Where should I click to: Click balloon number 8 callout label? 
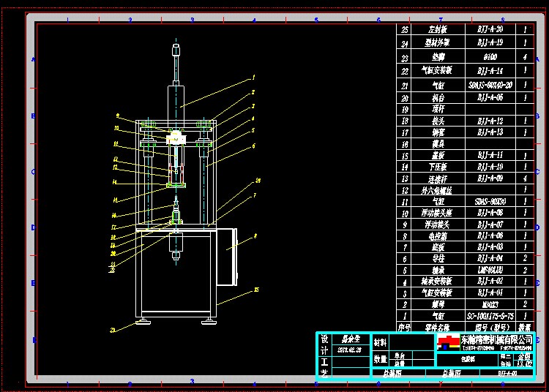pyautogui.click(x=255, y=235)
